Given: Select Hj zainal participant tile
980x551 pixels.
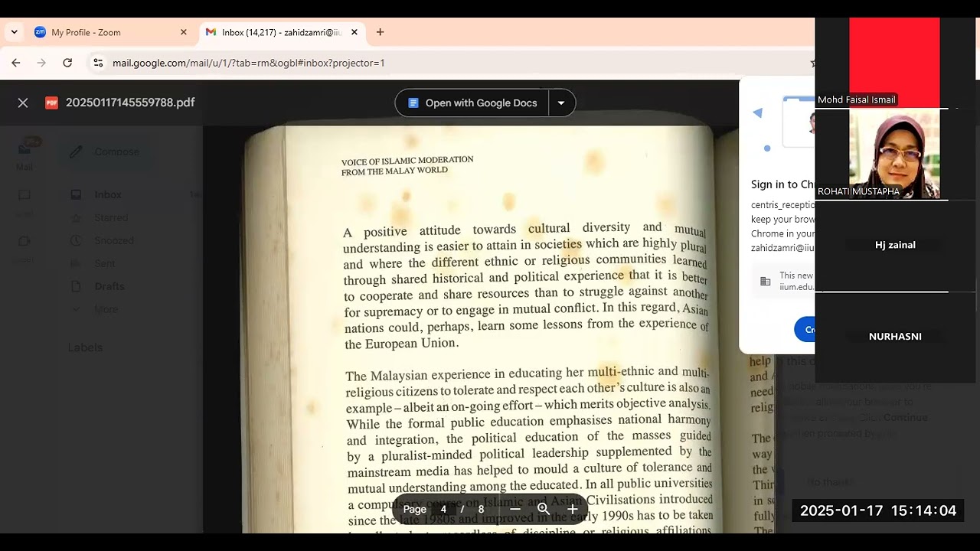Looking at the screenshot, I should (x=894, y=246).
